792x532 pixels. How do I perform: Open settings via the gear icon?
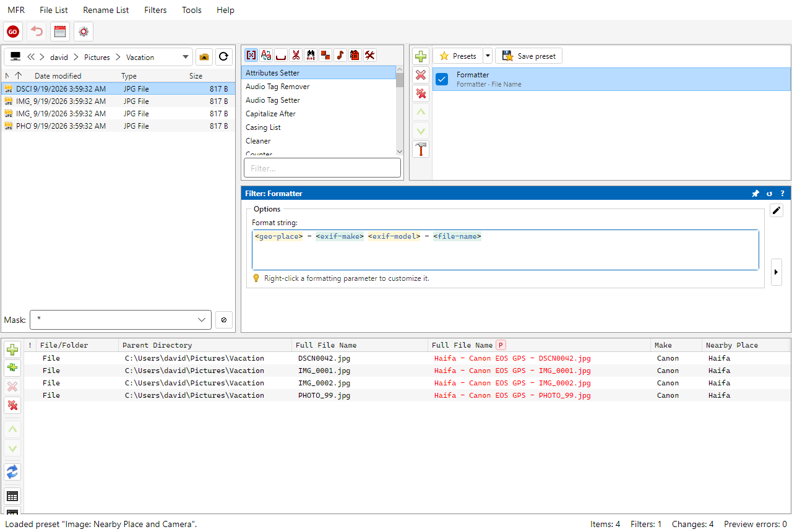pyautogui.click(x=84, y=32)
